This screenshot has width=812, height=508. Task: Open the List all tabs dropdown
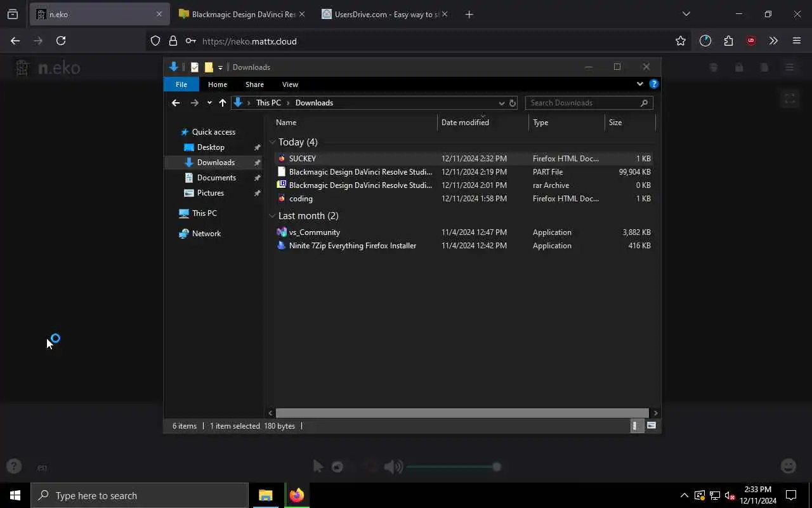coord(686,14)
